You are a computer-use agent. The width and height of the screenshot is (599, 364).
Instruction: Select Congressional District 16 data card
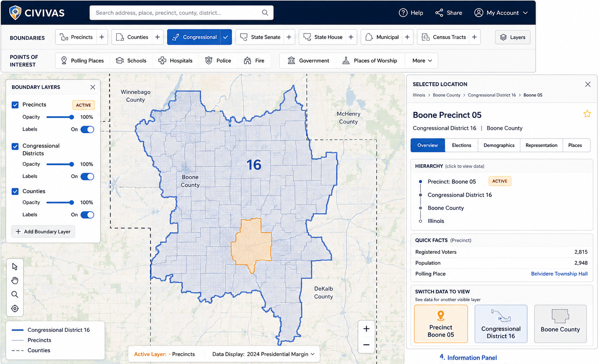point(501,324)
